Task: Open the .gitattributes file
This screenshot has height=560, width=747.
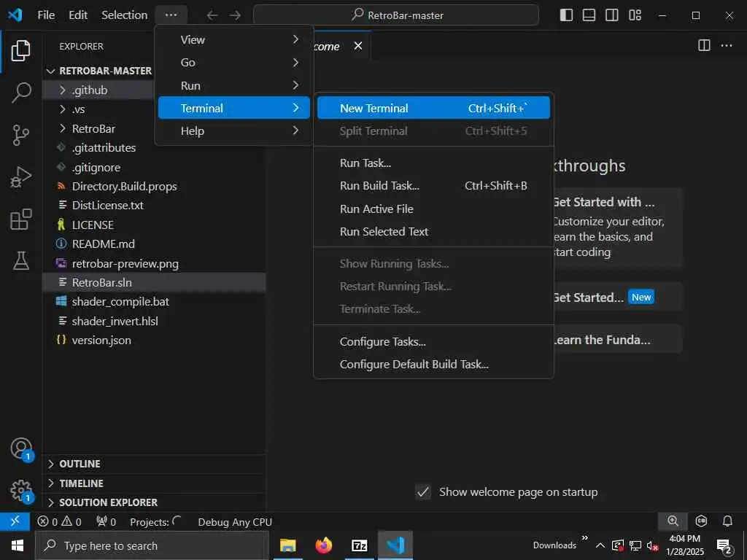Action: [x=104, y=147]
